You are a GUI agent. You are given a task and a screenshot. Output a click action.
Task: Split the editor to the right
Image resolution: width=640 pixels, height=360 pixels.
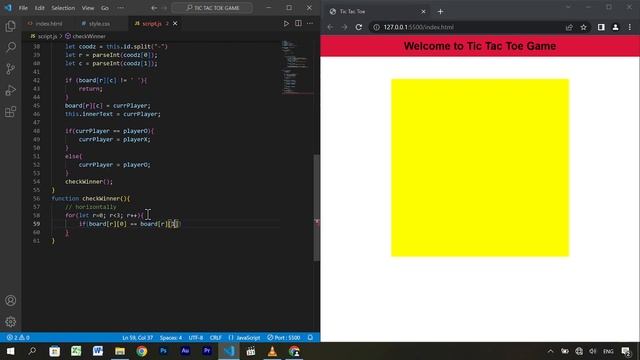coord(298,24)
